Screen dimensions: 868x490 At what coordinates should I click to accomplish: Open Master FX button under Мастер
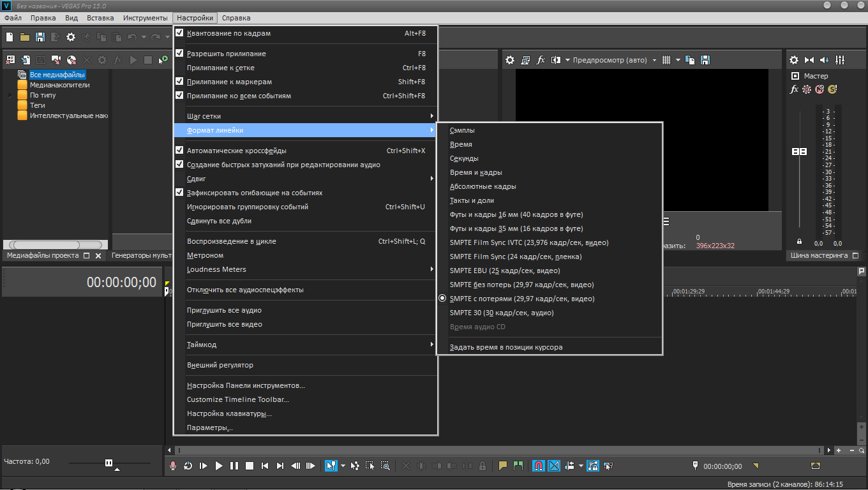pos(795,89)
